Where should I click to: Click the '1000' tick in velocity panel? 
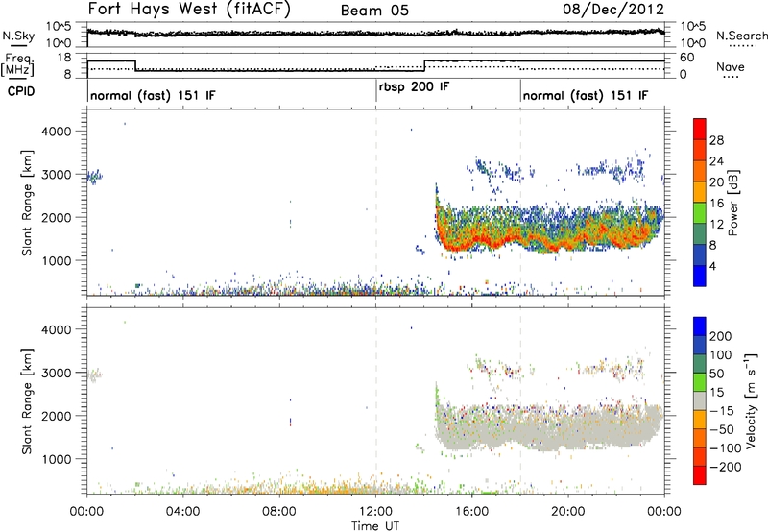(x=56, y=459)
